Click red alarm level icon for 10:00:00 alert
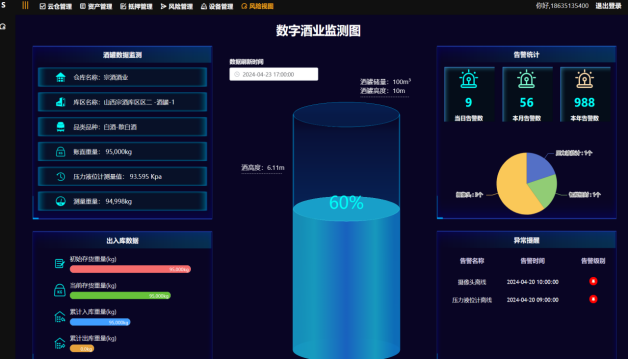Screen dimensions: 628x360 pyautogui.click(x=593, y=281)
